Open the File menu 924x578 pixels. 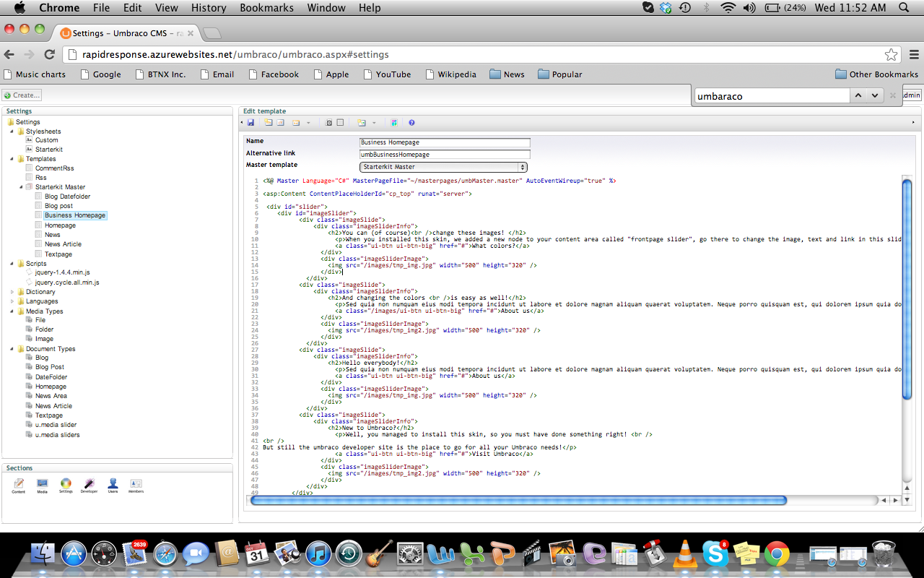click(x=102, y=8)
